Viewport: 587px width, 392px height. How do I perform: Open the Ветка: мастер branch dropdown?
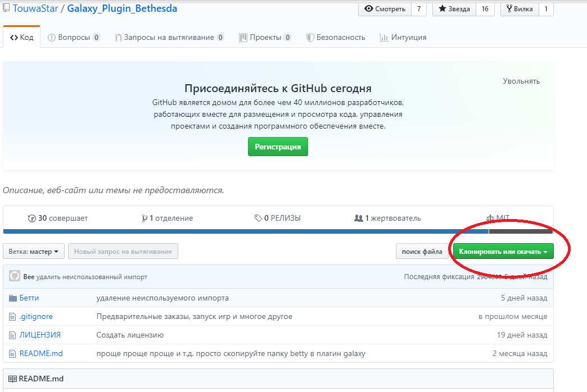(34, 252)
